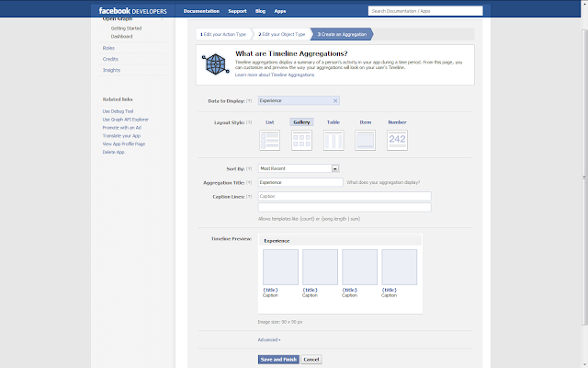Viewport: 588px width, 368px height.
Task: Click the second empty Caption line field
Action: click(345, 207)
